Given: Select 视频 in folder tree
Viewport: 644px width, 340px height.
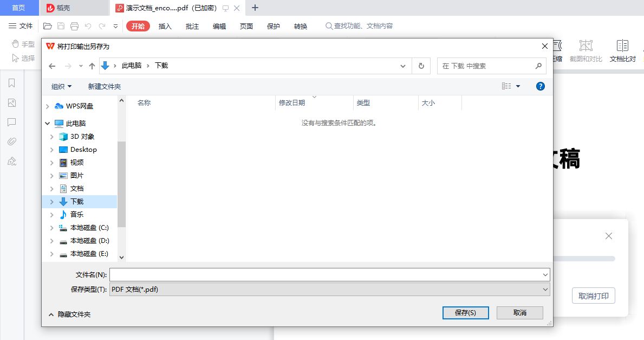Looking at the screenshot, I should click(77, 162).
